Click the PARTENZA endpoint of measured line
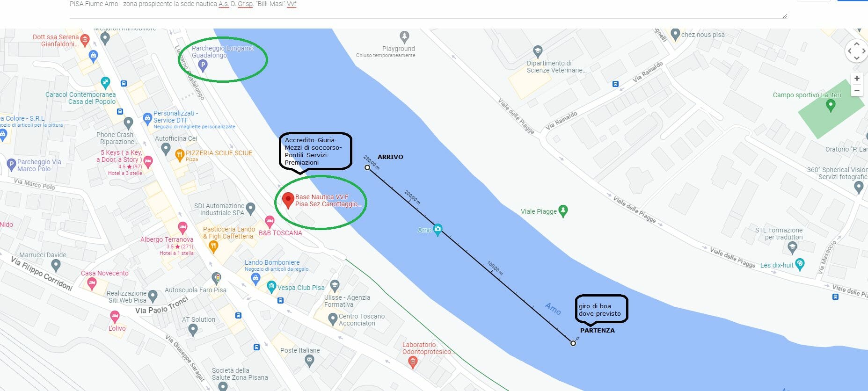Screen dimensions: 868x391 tap(573, 343)
